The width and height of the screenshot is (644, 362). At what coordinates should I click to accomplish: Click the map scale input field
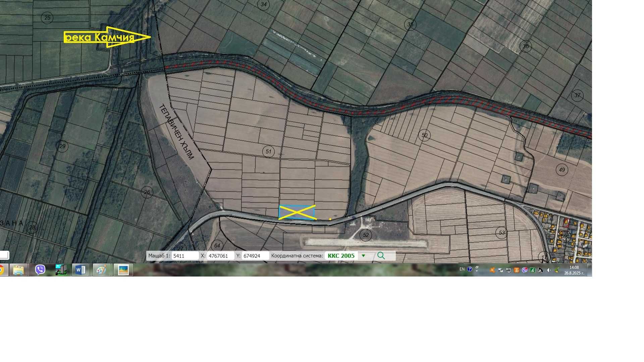(185, 256)
